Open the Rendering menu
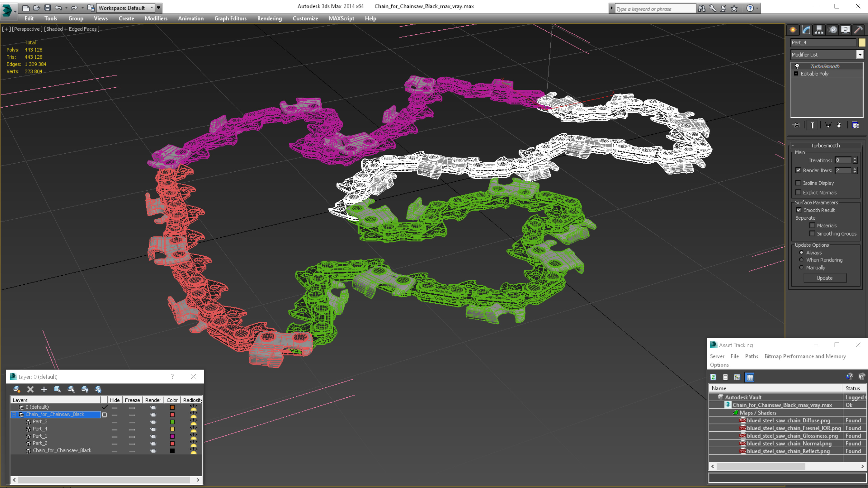 click(x=269, y=18)
